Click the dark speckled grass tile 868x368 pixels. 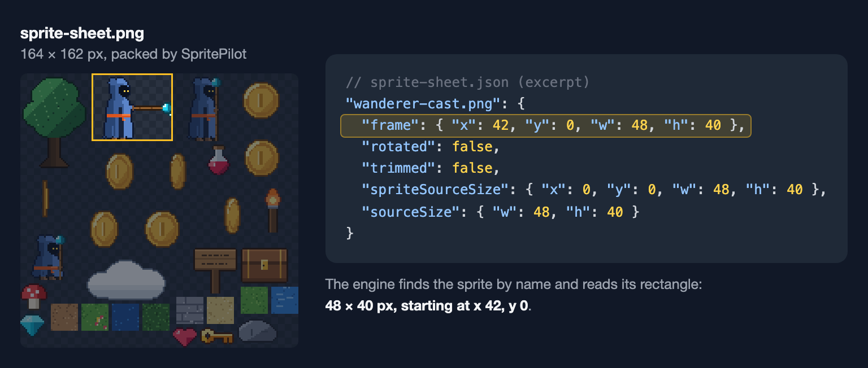(x=155, y=317)
